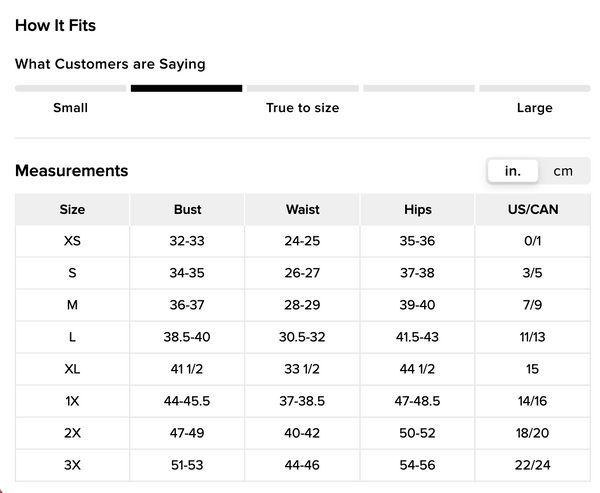Screen dimensions: 600x493
Task: Click the Hips column header
Action: point(418,210)
